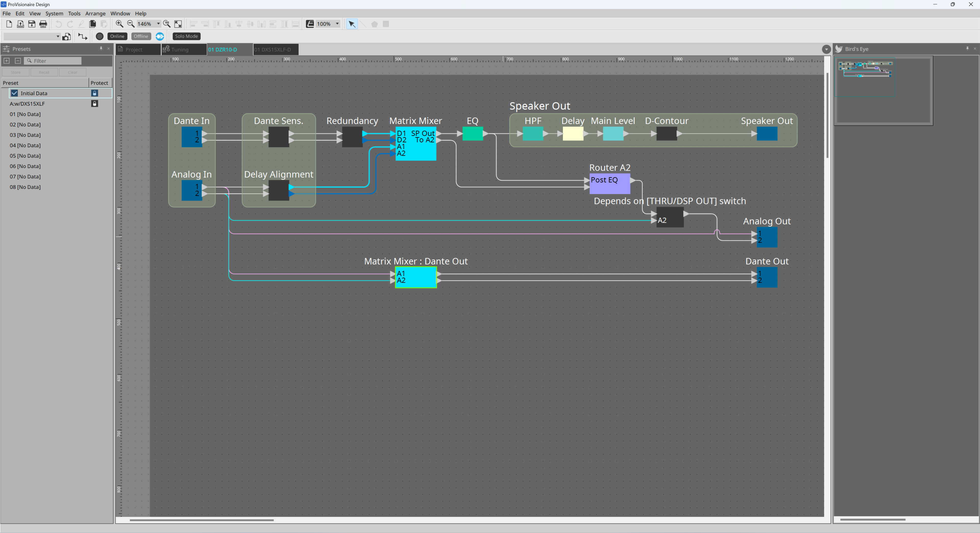Collapse all presets with the minus button
This screenshot has height=533, width=980.
18,61
